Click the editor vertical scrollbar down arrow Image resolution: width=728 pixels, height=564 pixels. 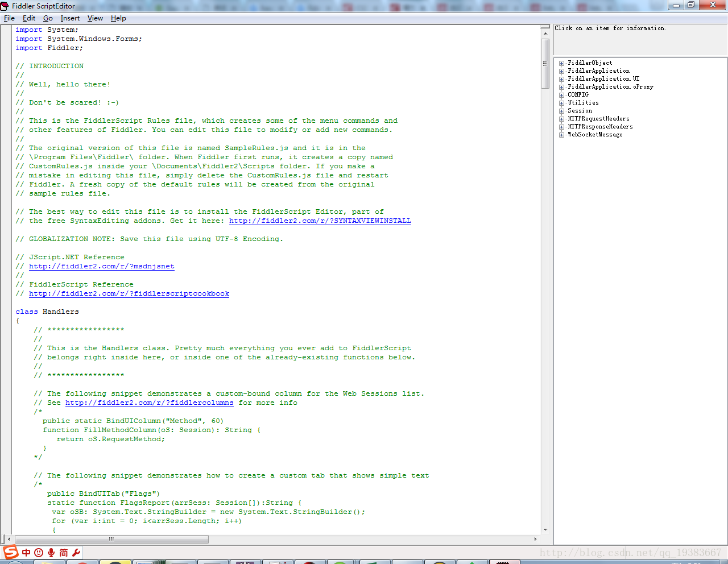coord(545,530)
